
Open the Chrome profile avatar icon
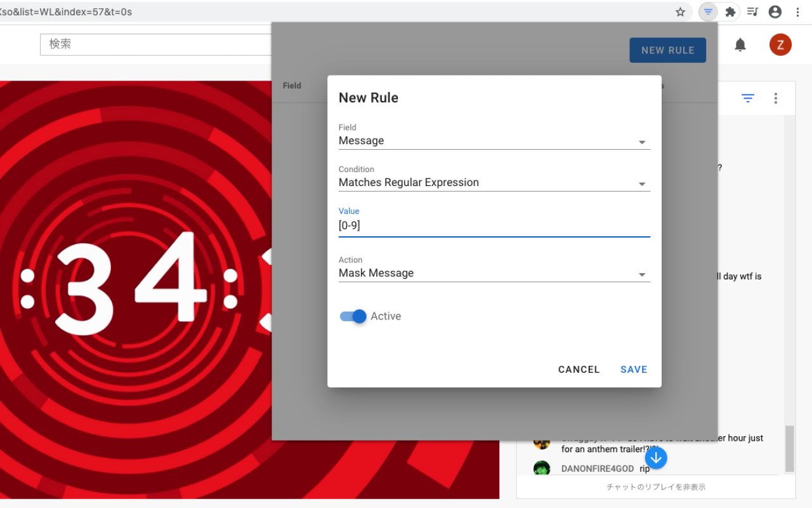click(775, 11)
